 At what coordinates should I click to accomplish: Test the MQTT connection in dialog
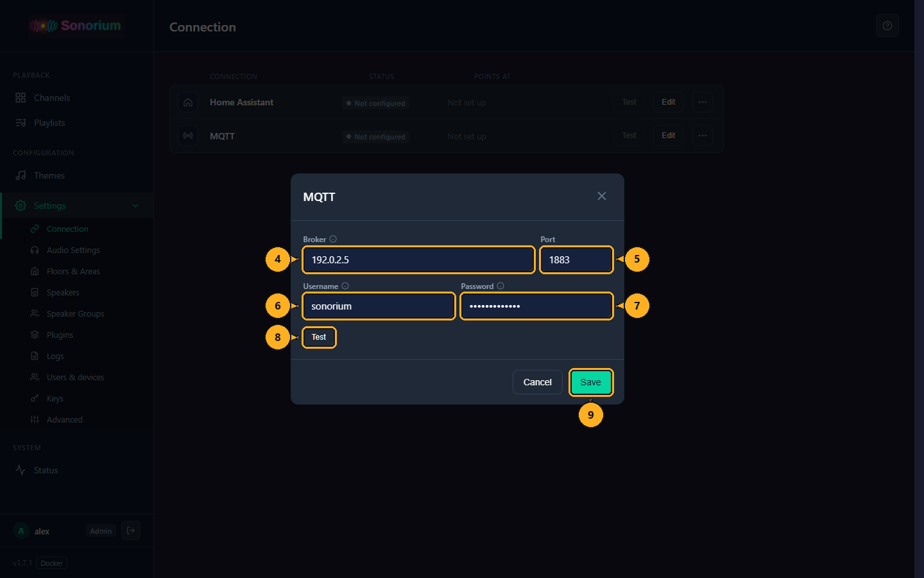pos(319,337)
